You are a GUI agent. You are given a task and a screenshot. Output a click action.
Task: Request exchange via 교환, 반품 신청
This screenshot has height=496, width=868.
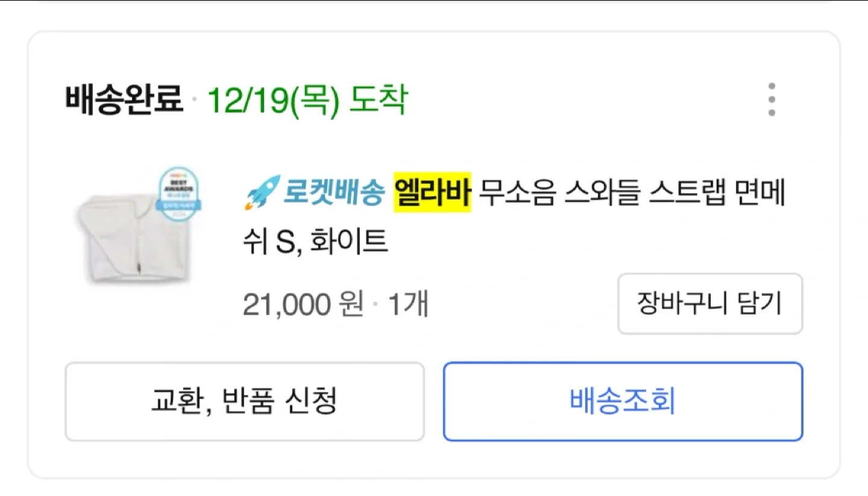point(245,401)
